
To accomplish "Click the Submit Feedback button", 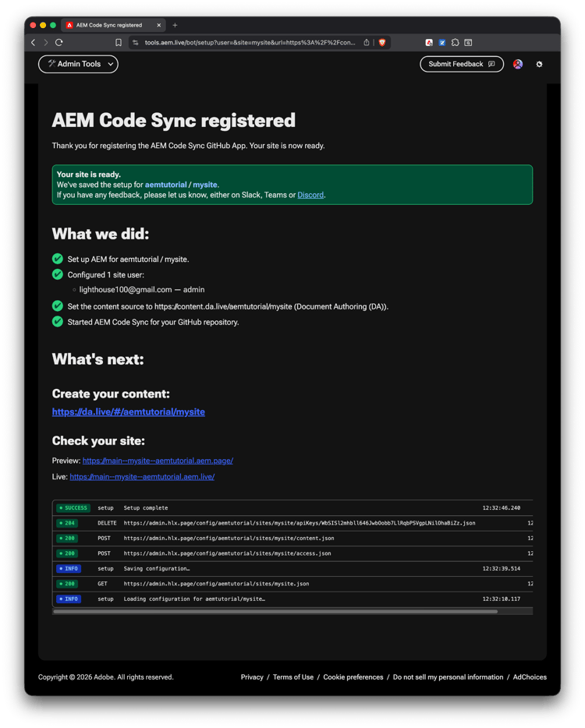I will tap(462, 64).
